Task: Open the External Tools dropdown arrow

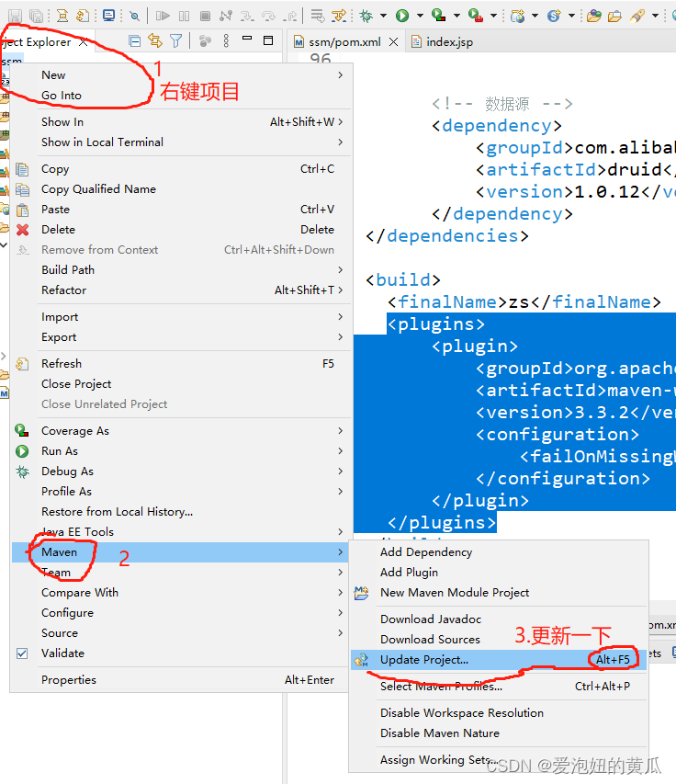Action: tap(493, 16)
